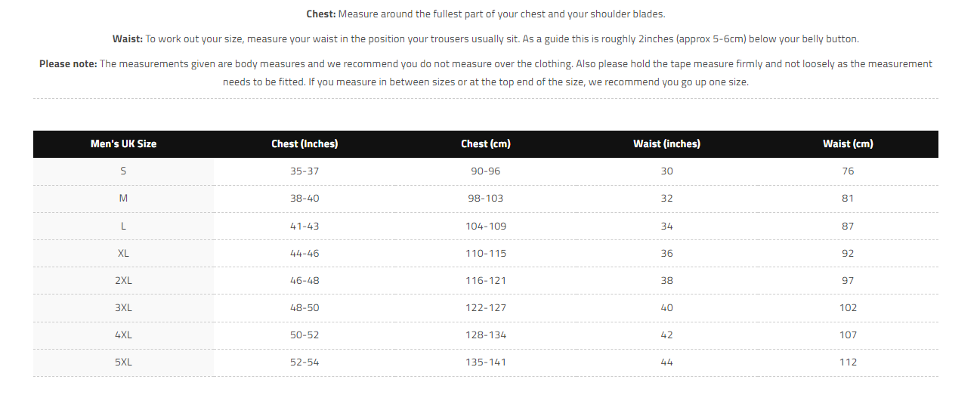Select the XL size row label

tap(123, 253)
